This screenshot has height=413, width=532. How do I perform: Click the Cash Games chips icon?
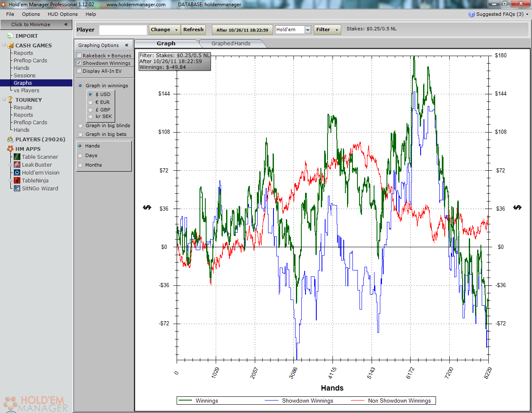pyautogui.click(x=10, y=45)
